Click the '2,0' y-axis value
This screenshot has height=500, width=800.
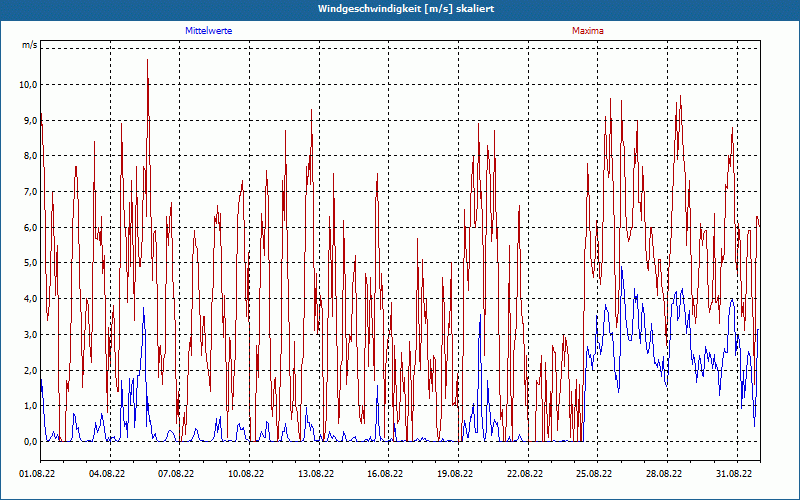coord(30,370)
